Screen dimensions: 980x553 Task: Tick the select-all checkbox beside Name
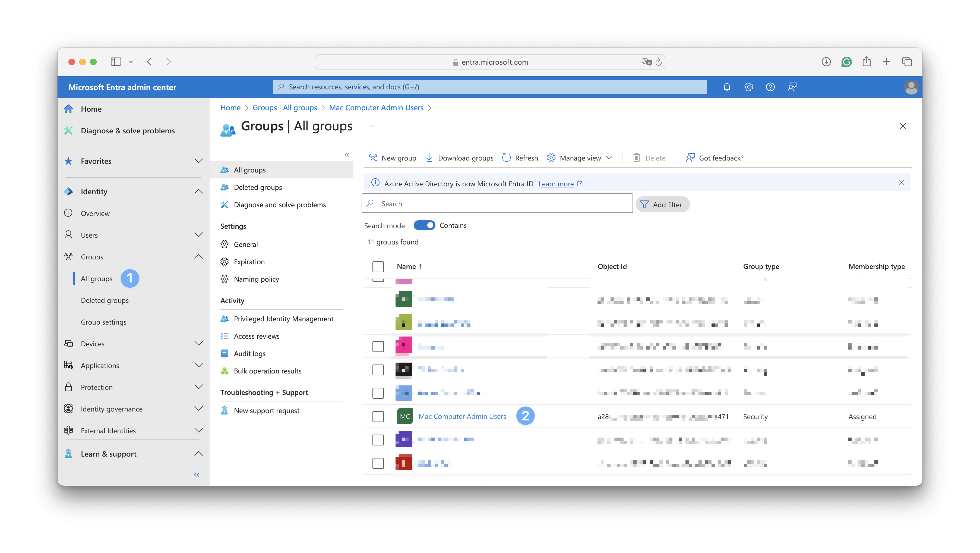click(x=378, y=266)
